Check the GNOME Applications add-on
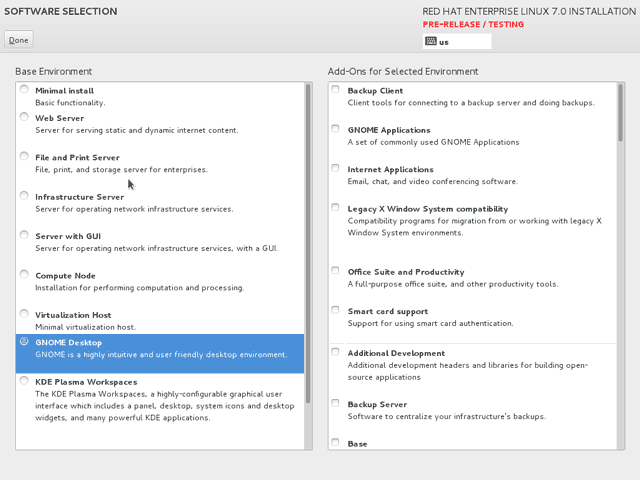The image size is (640, 480). 335,129
